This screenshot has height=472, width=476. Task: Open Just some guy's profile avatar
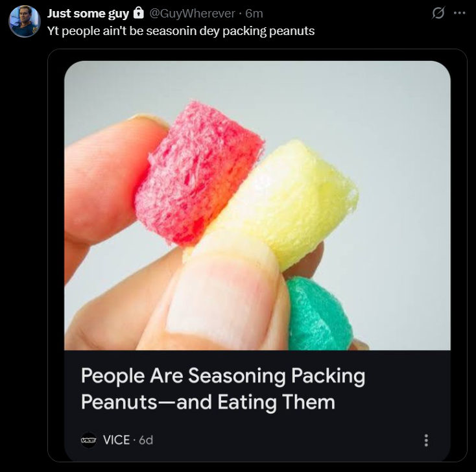coord(25,21)
